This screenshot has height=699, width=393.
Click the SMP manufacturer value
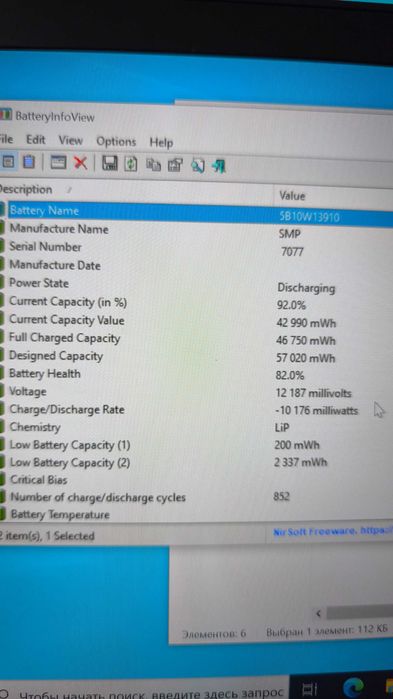pos(289,234)
